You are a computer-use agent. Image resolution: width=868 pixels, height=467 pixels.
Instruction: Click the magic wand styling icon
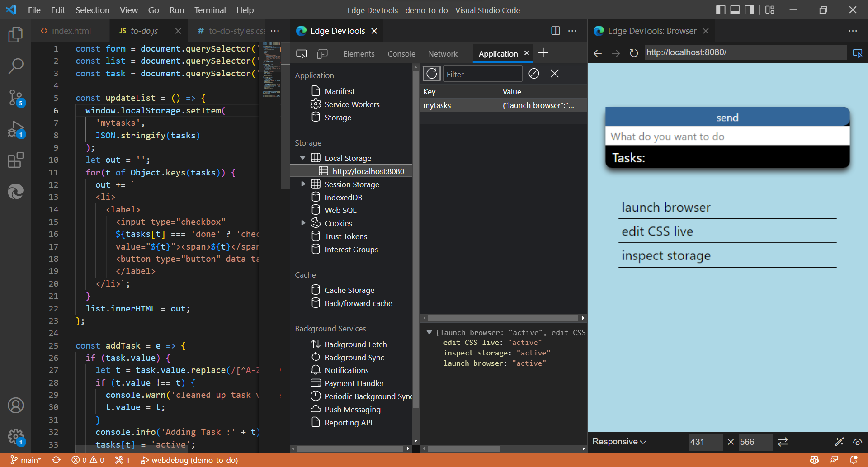click(x=840, y=442)
